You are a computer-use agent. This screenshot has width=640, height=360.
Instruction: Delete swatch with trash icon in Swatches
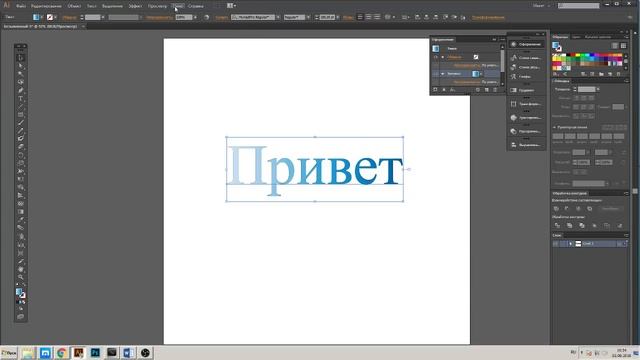pyautogui.click(x=619, y=74)
